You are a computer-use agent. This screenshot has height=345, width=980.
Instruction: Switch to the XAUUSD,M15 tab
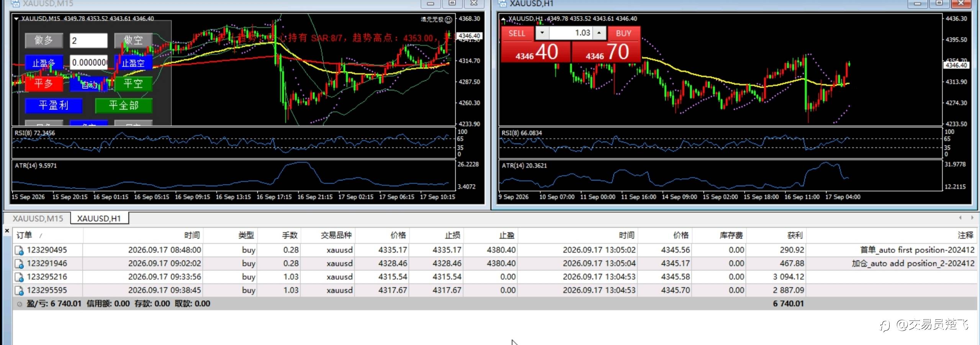pos(38,219)
